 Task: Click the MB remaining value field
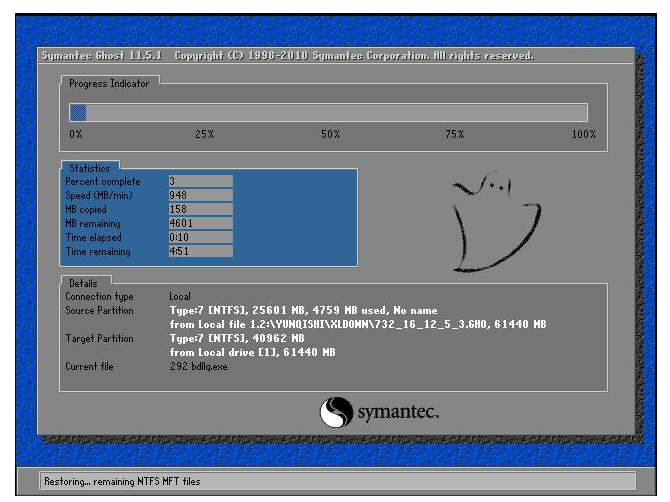[200, 224]
